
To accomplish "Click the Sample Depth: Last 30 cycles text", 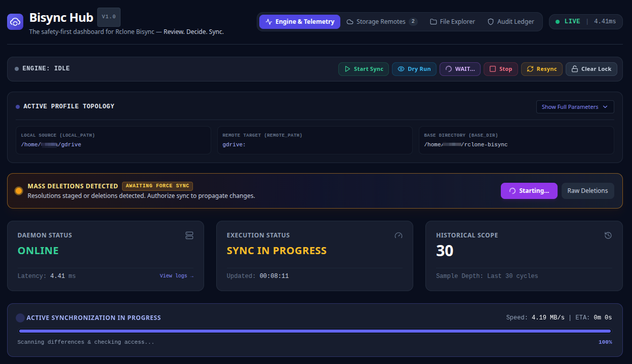I will click(487, 276).
